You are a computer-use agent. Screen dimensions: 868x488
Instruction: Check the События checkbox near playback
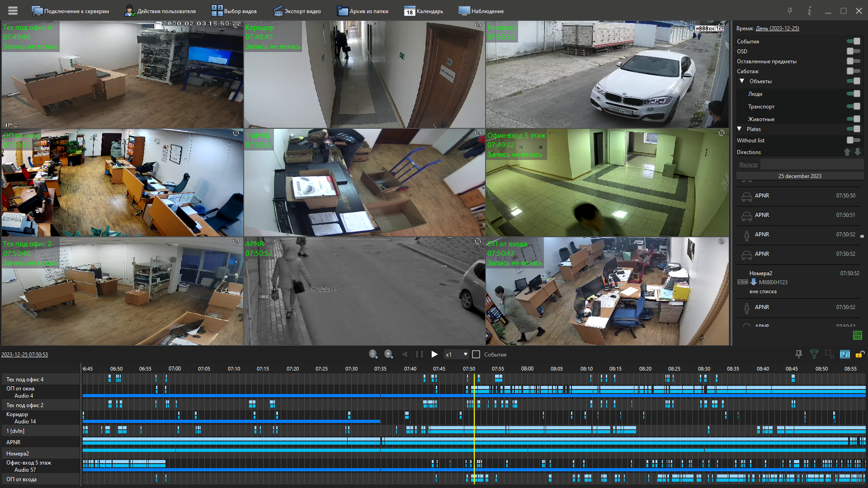476,354
